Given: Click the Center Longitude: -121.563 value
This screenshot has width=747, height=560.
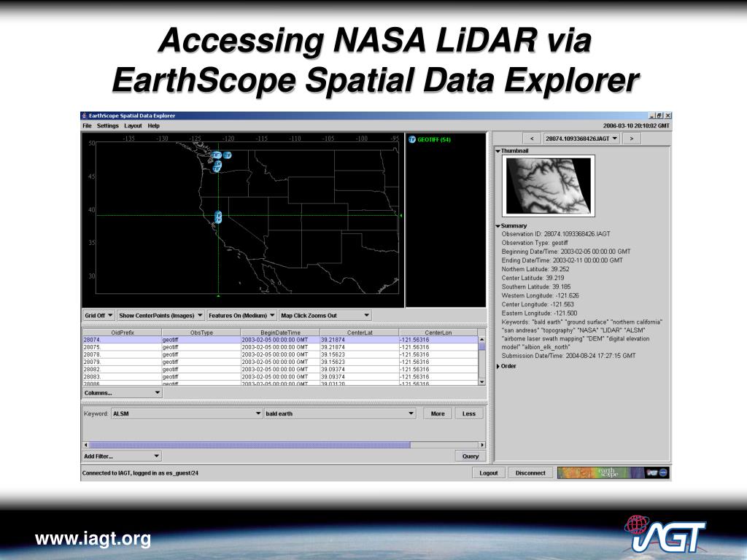Looking at the screenshot, I should coord(538,304).
